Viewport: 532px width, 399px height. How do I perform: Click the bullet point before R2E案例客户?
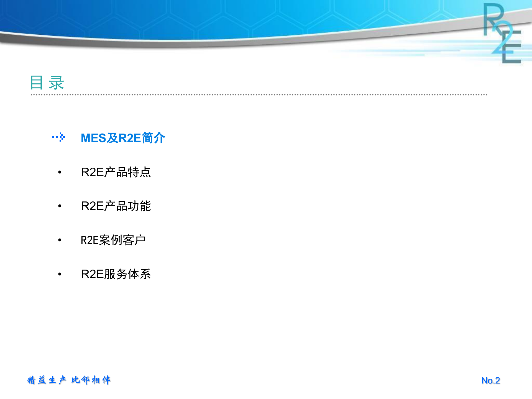pos(60,241)
